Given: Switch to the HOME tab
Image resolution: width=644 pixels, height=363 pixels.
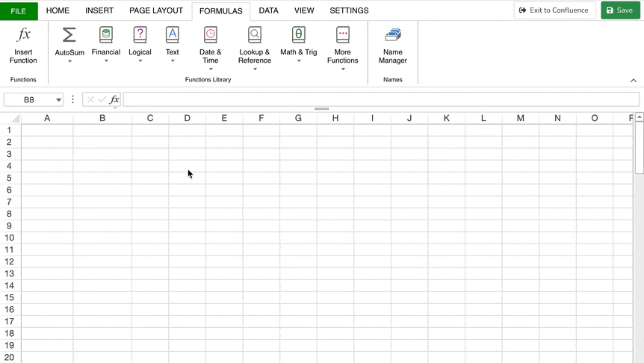Looking at the screenshot, I should pyautogui.click(x=58, y=10).
